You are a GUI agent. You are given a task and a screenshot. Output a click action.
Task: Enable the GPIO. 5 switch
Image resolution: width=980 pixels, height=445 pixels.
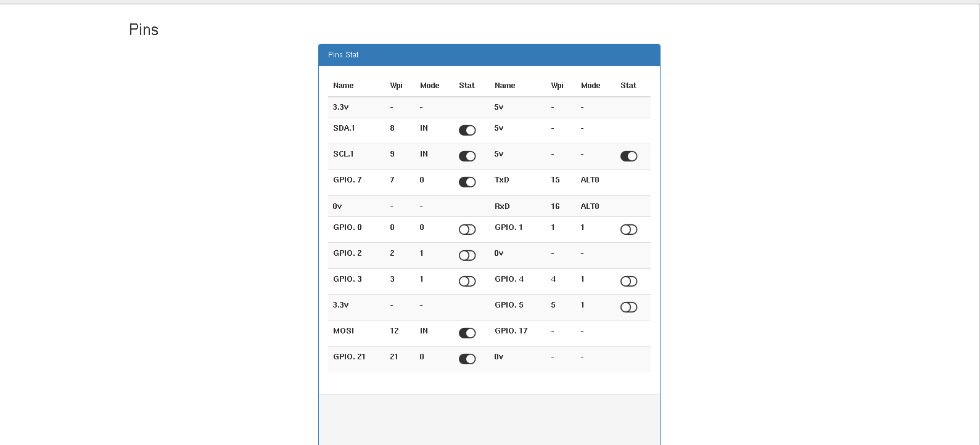[x=628, y=307]
